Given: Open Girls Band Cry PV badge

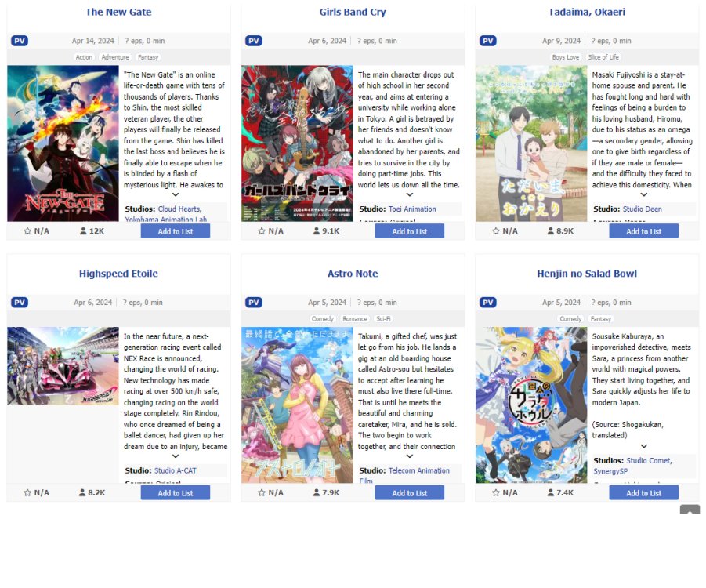Looking at the screenshot, I should pos(254,41).
